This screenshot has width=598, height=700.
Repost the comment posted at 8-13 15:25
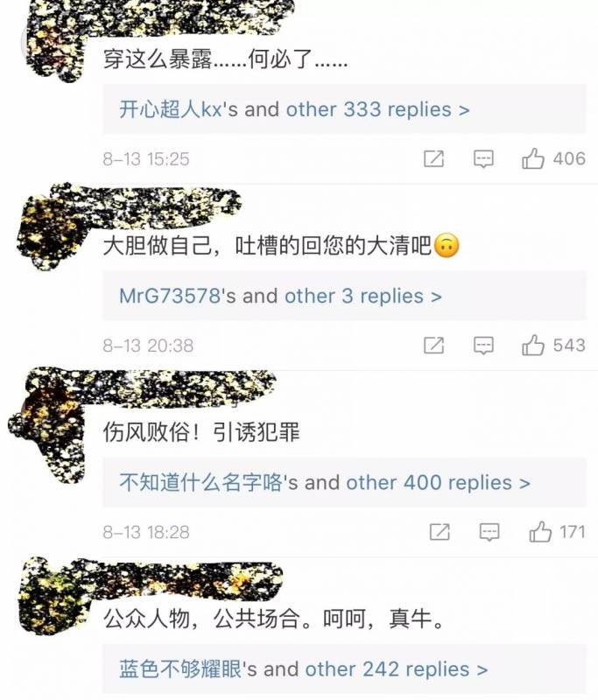(x=433, y=158)
